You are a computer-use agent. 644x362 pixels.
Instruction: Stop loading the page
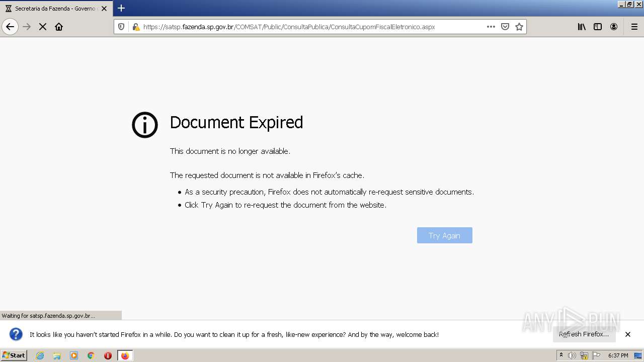point(43,27)
